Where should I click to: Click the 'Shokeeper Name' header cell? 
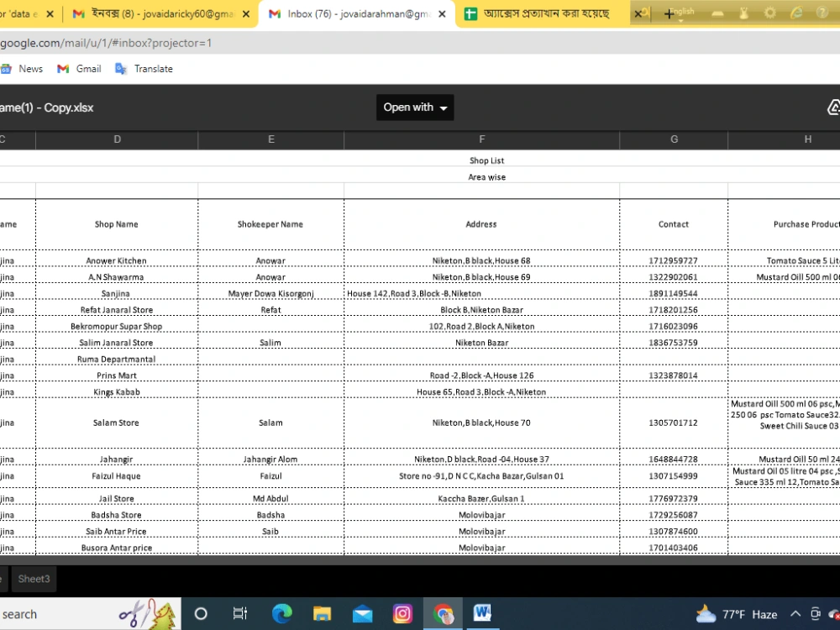[270, 224]
